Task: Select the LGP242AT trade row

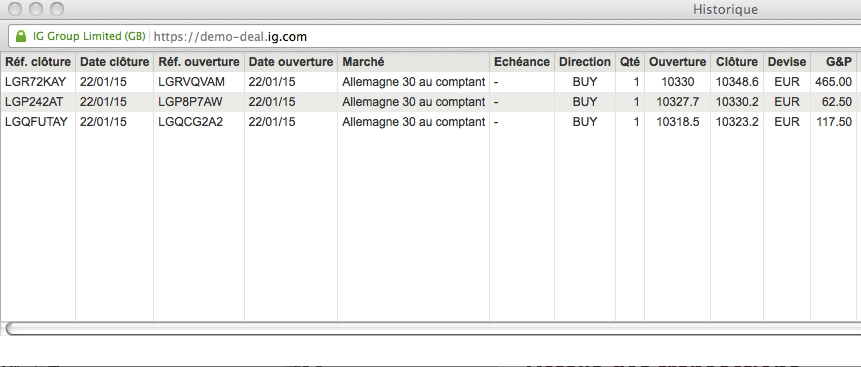Action: 430,102
